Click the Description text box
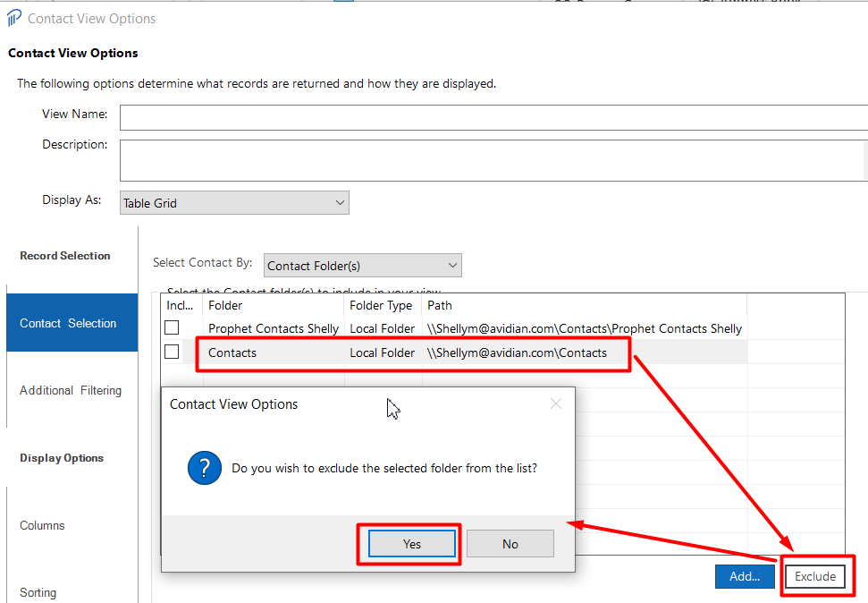The height and width of the screenshot is (603, 868). point(493,160)
